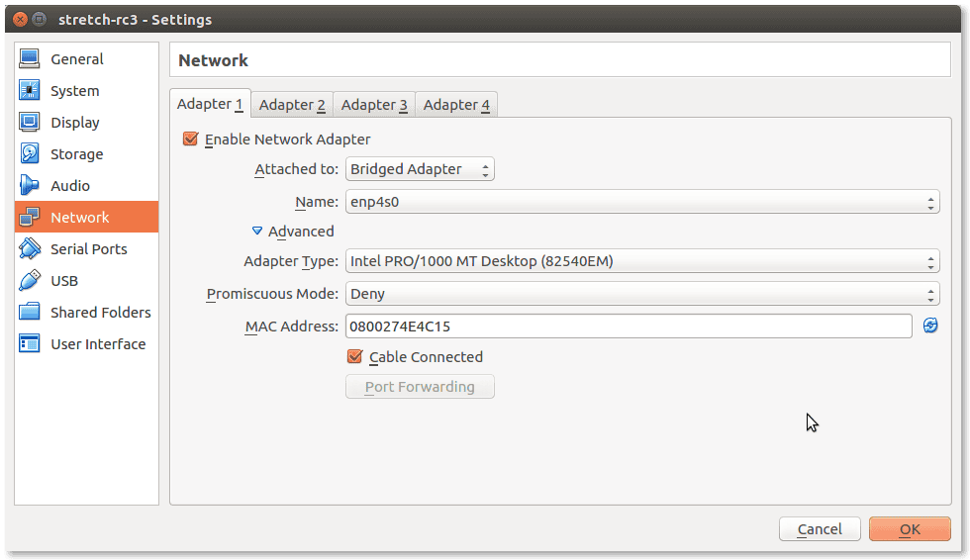The height and width of the screenshot is (560, 970).
Task: Toggle Enable Network Adapter checkbox
Action: click(x=190, y=139)
